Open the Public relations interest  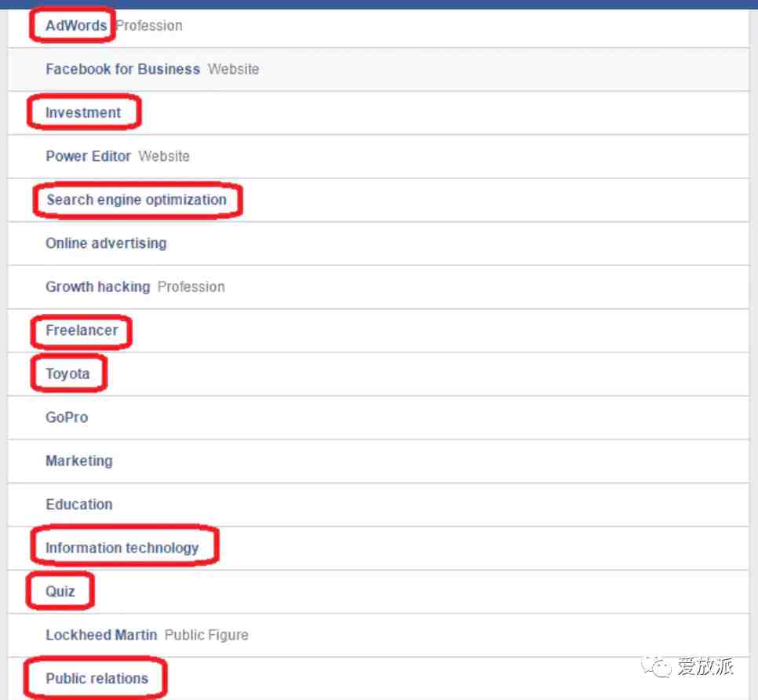pyautogui.click(x=97, y=678)
